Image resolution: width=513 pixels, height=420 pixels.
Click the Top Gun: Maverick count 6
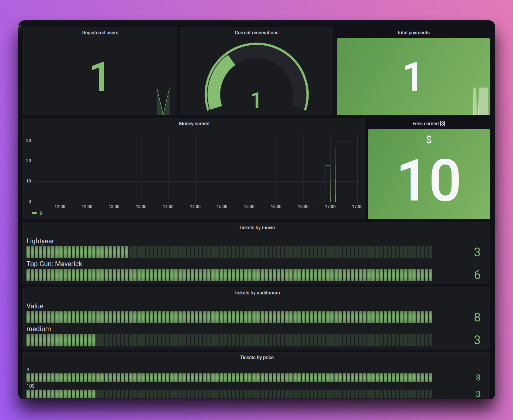(x=477, y=275)
